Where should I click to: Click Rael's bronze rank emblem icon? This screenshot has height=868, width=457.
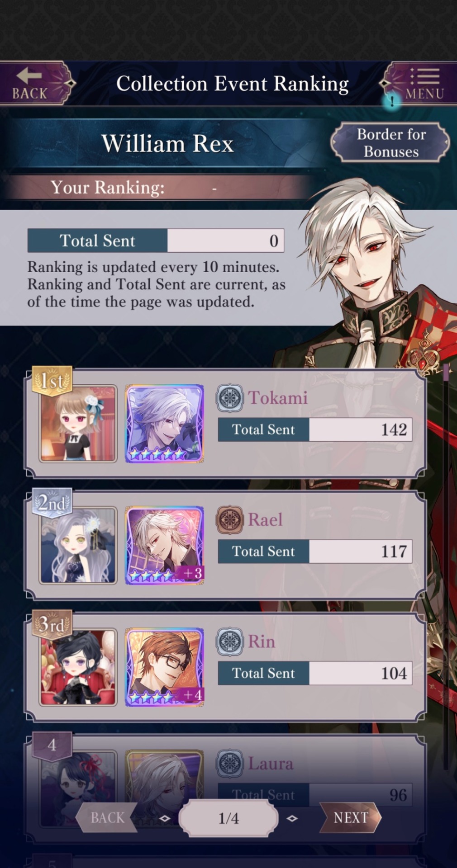click(230, 519)
